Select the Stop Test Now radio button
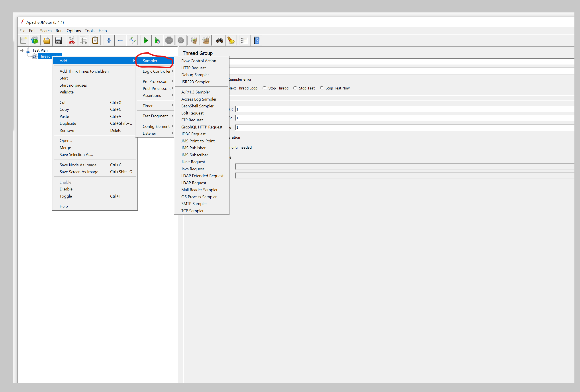Viewport: 580px width, 392px height. click(x=322, y=88)
